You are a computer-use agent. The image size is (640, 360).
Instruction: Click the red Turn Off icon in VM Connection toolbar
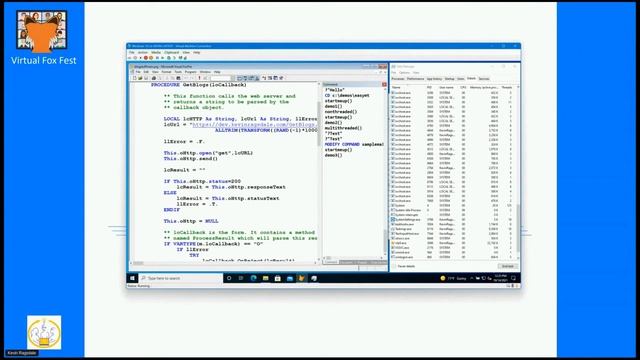(x=146, y=58)
